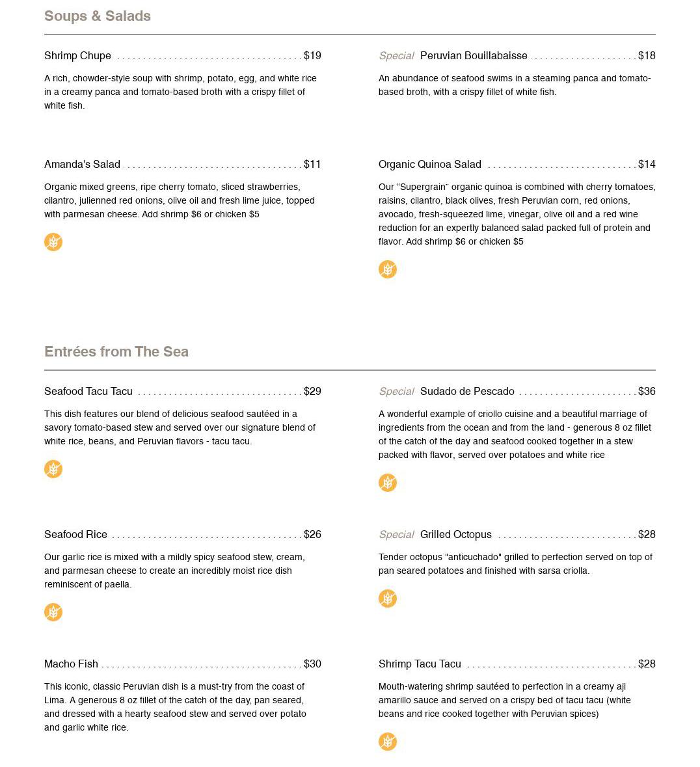700x767 pixels.
Task: Click gluten-free icon under Shrimp Tacu Tacu
Action: coord(388,742)
